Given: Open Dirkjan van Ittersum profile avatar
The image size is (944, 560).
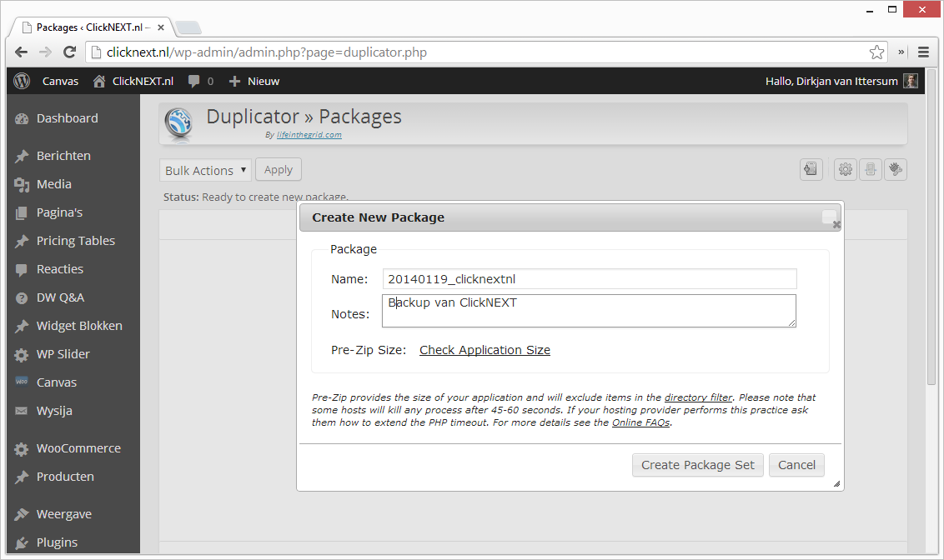Looking at the screenshot, I should coord(911,81).
